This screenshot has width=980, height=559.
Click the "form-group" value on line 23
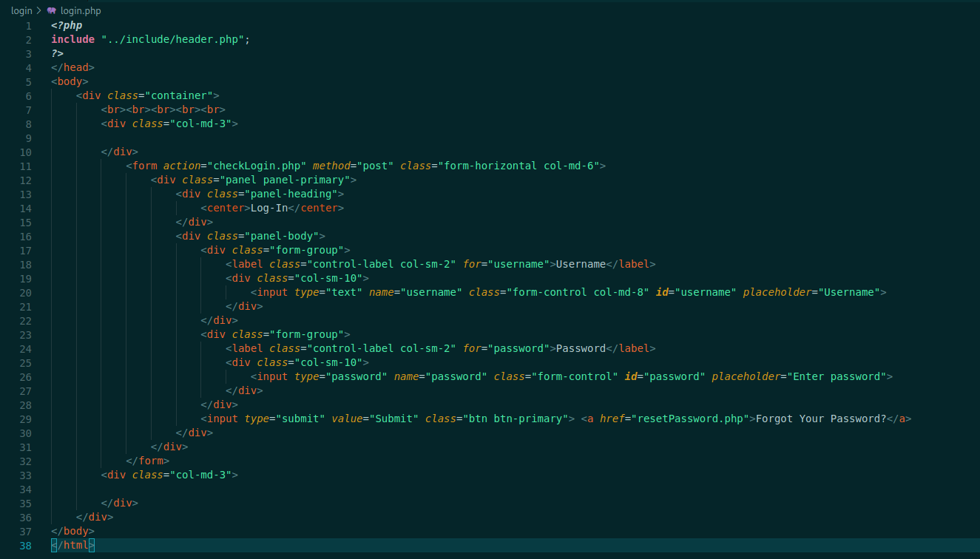coord(307,334)
